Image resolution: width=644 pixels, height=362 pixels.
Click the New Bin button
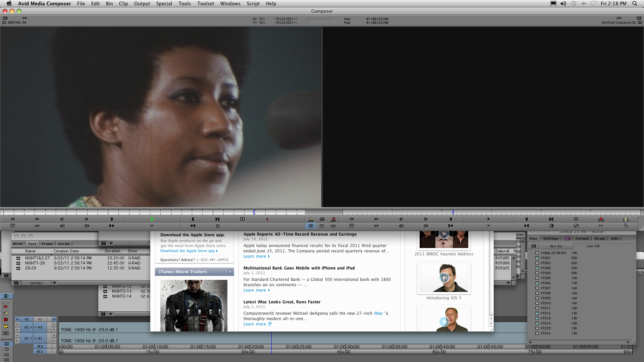(x=556, y=246)
